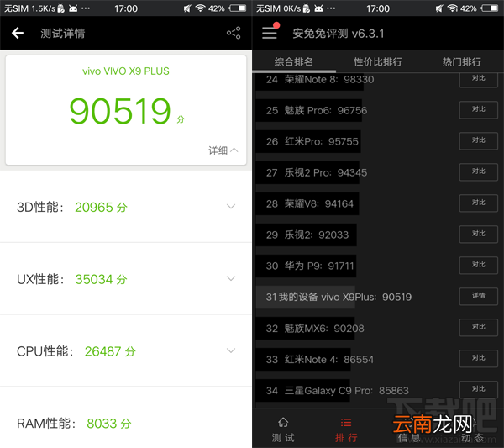
Task: Compare with 乐视2 Pro via 对比
Action: click(x=479, y=172)
